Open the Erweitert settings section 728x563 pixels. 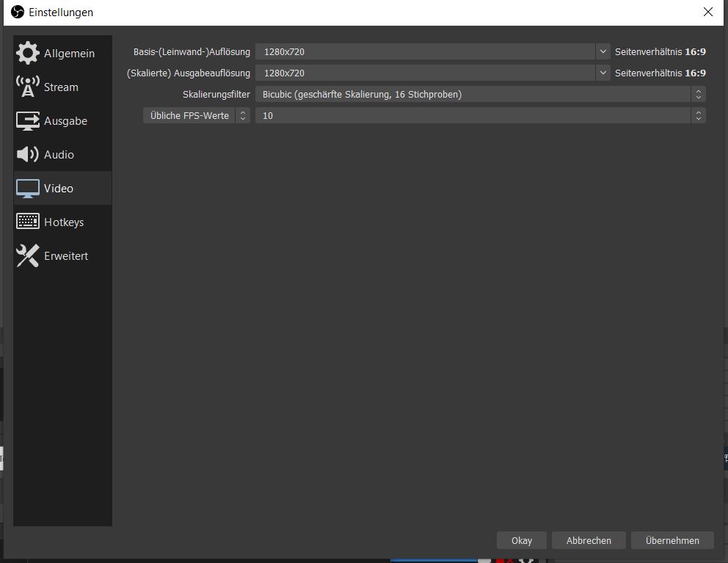[66, 256]
